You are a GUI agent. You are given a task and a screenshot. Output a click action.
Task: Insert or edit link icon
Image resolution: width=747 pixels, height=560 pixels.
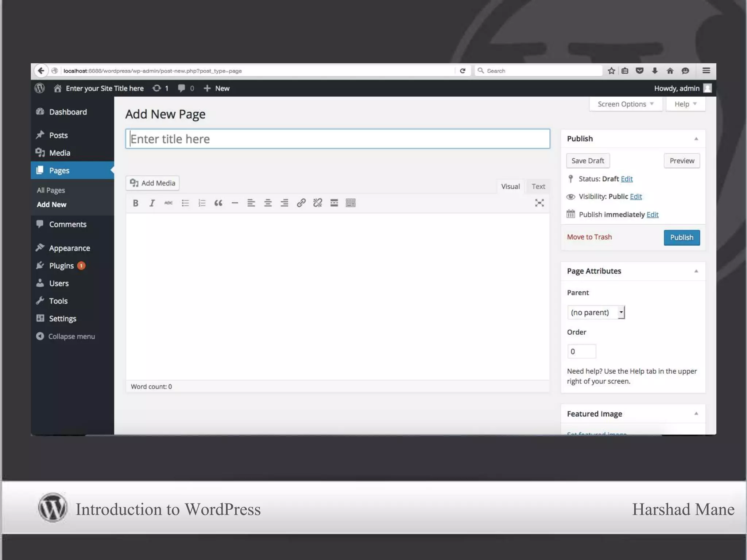pos(301,203)
